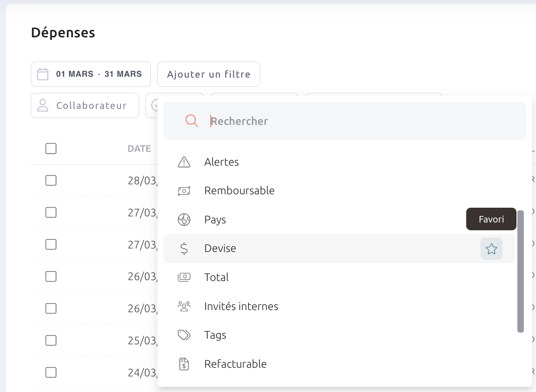Focus the Rechercher search field
The width and height of the screenshot is (536, 392).
tap(345, 121)
